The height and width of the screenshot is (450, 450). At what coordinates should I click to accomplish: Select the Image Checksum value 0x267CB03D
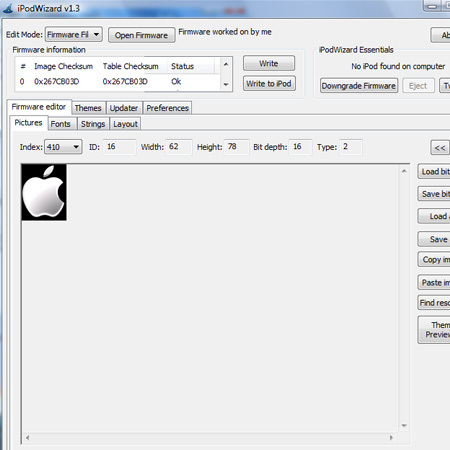(x=57, y=82)
